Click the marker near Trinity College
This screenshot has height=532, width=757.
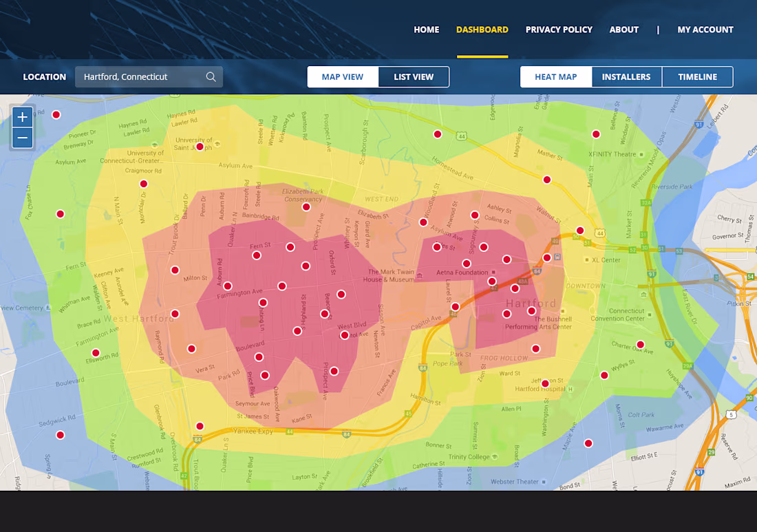pyautogui.click(x=588, y=443)
